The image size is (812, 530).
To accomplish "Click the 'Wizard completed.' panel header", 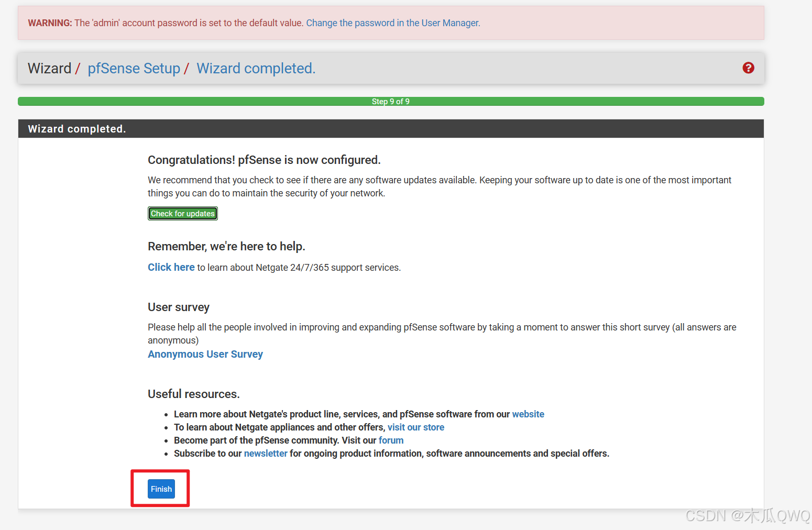I will click(391, 129).
